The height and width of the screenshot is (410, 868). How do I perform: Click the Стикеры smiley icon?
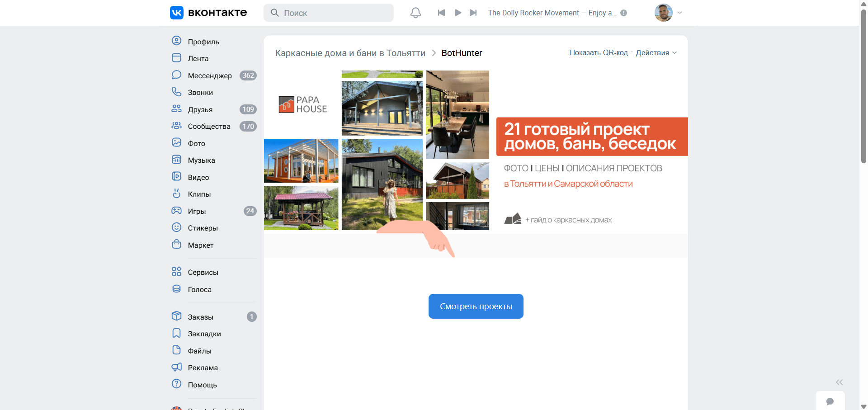176,227
